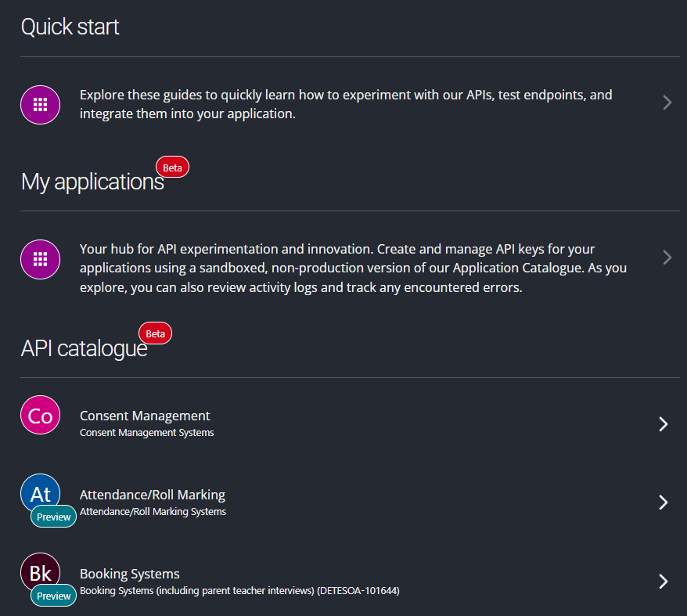Open Attendance/Roll Marking chevron arrow

coord(664,502)
